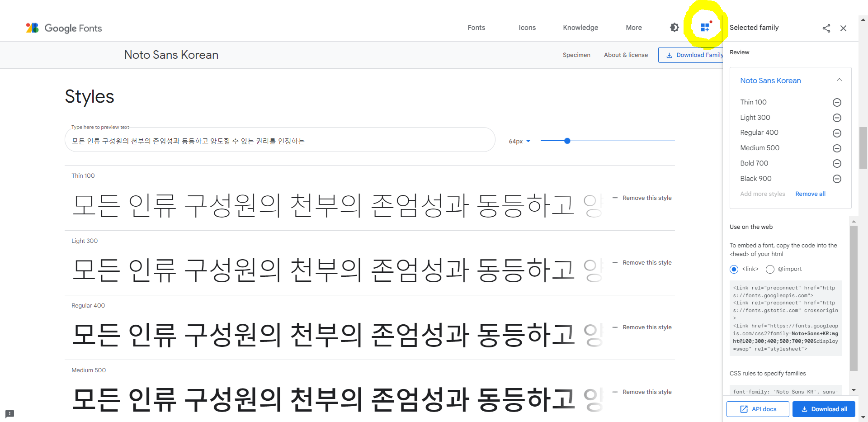Viewport: 868px width, 422px height.
Task: Select the <link> embed option
Action: pos(734,269)
